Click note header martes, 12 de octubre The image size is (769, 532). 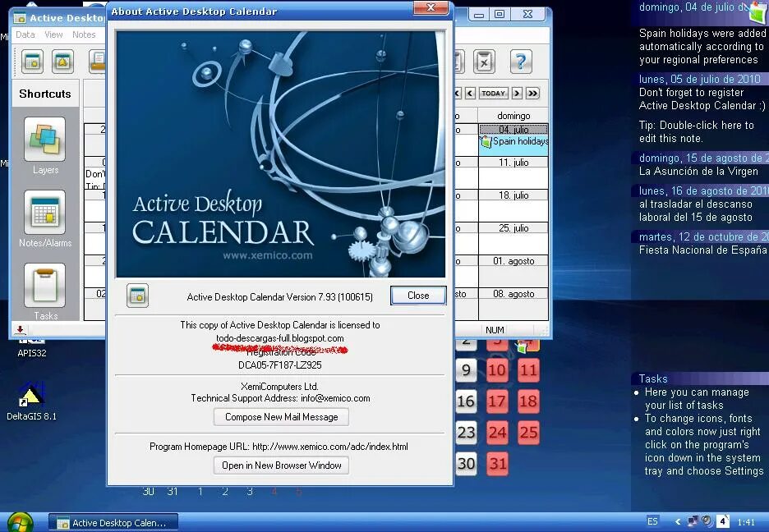(700, 237)
